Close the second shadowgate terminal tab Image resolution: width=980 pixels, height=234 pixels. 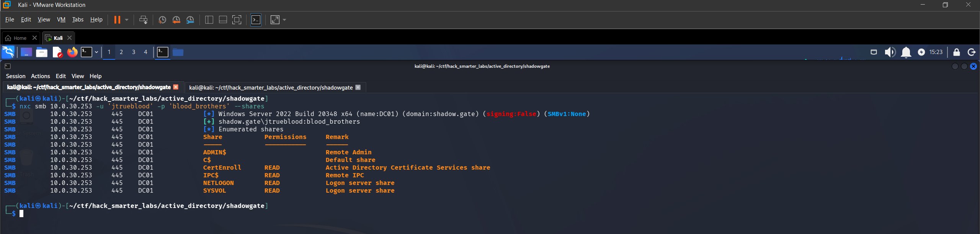click(358, 87)
